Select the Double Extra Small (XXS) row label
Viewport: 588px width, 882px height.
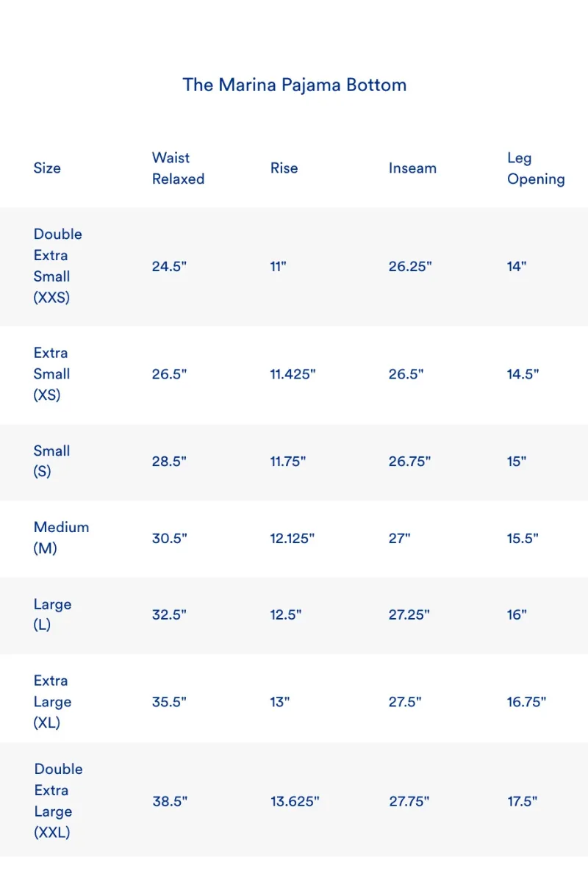(57, 266)
